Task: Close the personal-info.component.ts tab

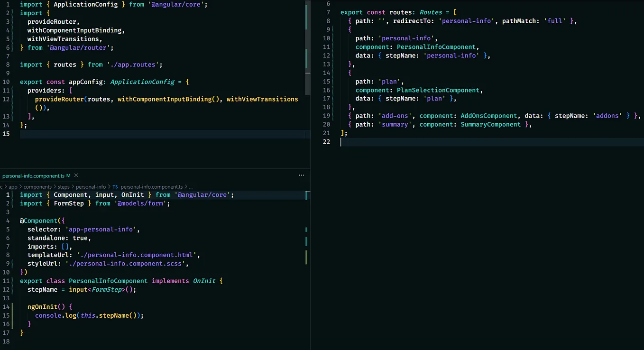Action: 76,175
